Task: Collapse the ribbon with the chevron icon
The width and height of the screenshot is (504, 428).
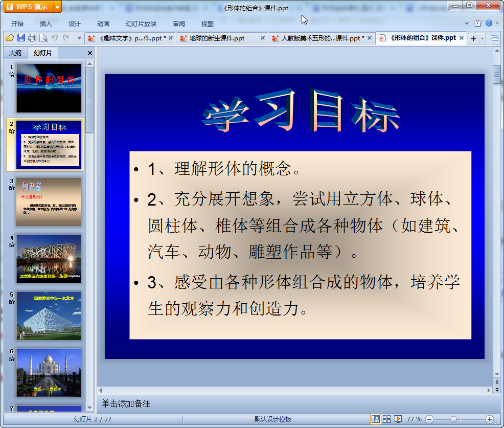Action: 467,23
